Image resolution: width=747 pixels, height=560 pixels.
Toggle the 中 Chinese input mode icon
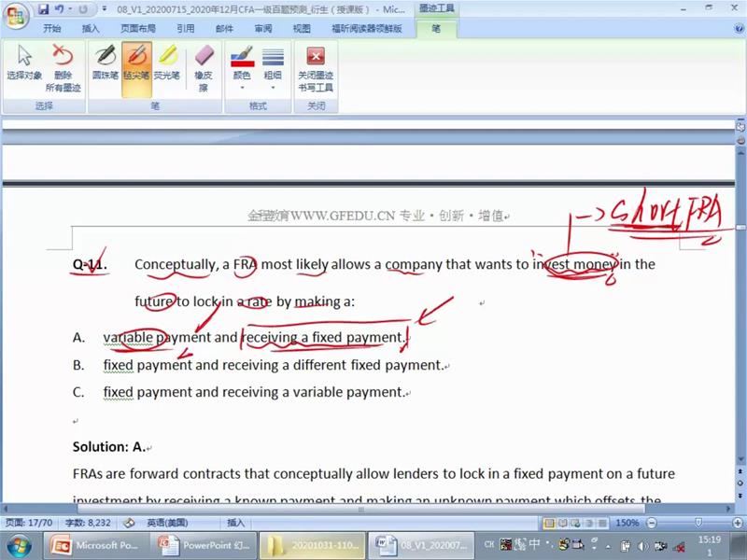534,544
